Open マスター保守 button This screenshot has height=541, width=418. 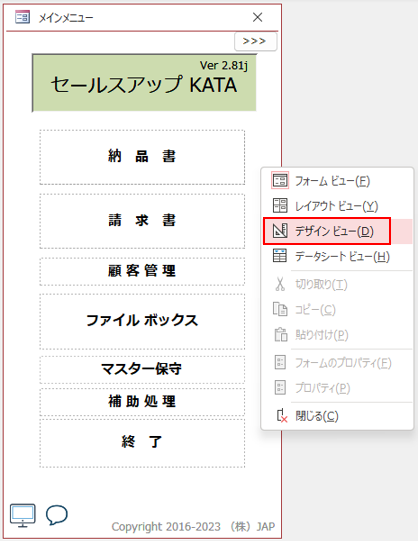142,369
